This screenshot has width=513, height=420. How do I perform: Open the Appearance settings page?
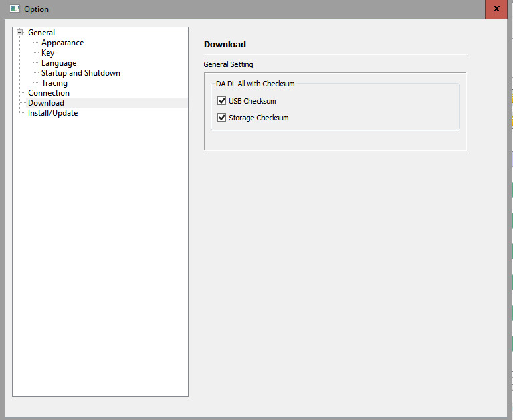click(x=62, y=43)
